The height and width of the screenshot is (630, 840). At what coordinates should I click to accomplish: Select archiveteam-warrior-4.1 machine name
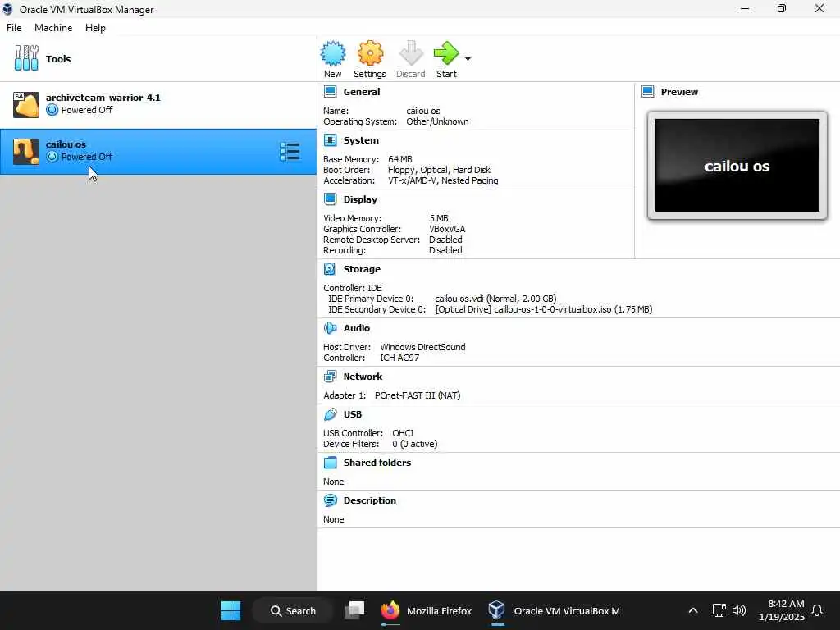(103, 98)
